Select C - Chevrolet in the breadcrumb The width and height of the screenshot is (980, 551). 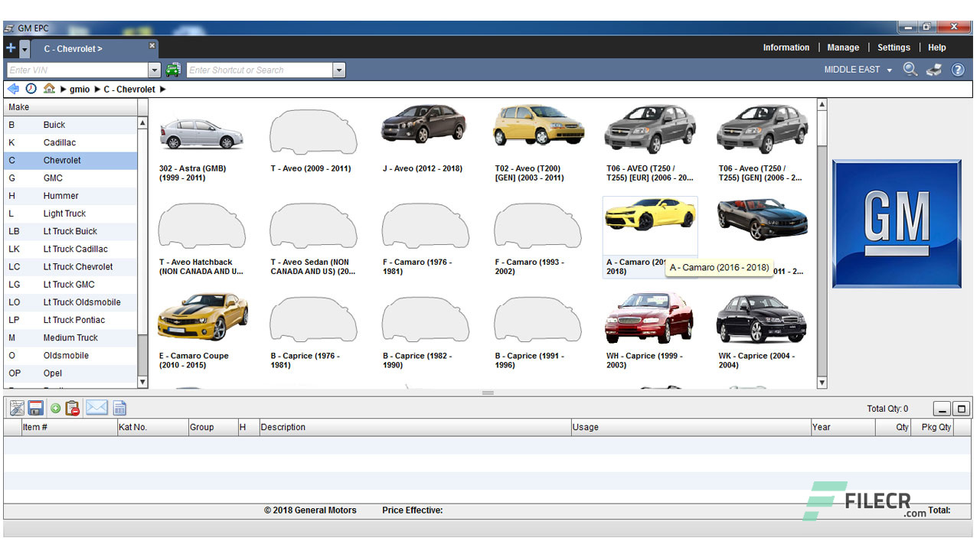tap(129, 90)
